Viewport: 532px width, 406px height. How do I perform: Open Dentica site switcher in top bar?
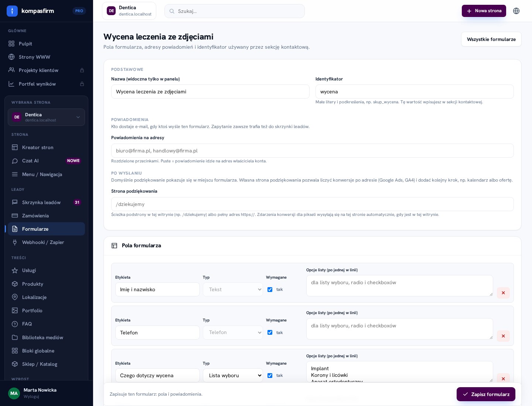pos(129,11)
